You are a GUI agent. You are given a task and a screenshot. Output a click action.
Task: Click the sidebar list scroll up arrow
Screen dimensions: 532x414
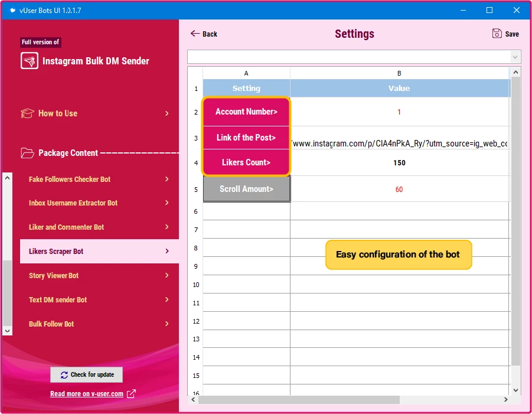(x=8, y=178)
